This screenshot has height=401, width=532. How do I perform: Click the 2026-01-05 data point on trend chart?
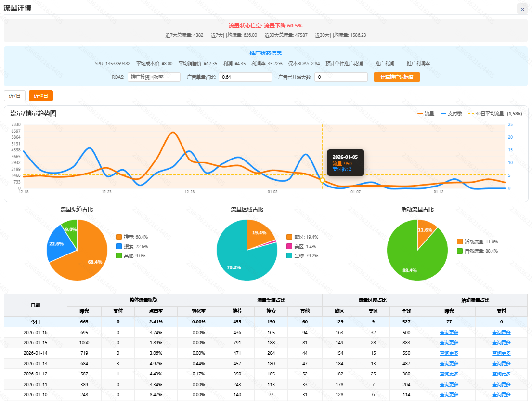323,180
